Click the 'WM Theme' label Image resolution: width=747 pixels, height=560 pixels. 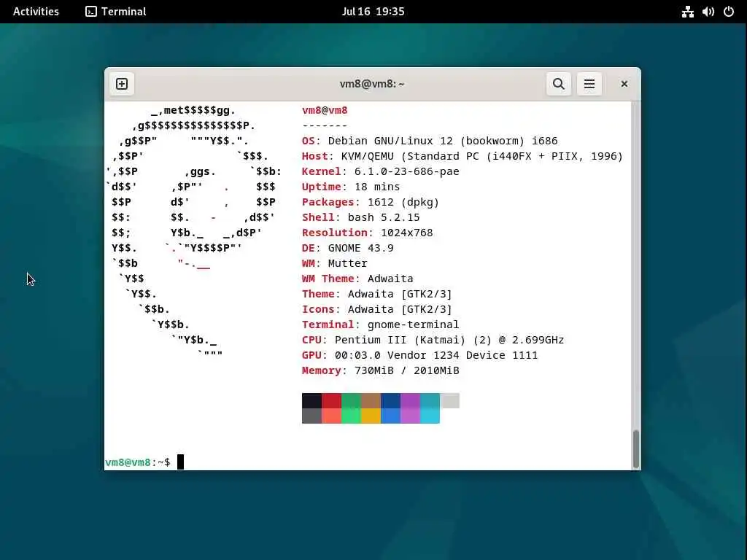point(328,279)
